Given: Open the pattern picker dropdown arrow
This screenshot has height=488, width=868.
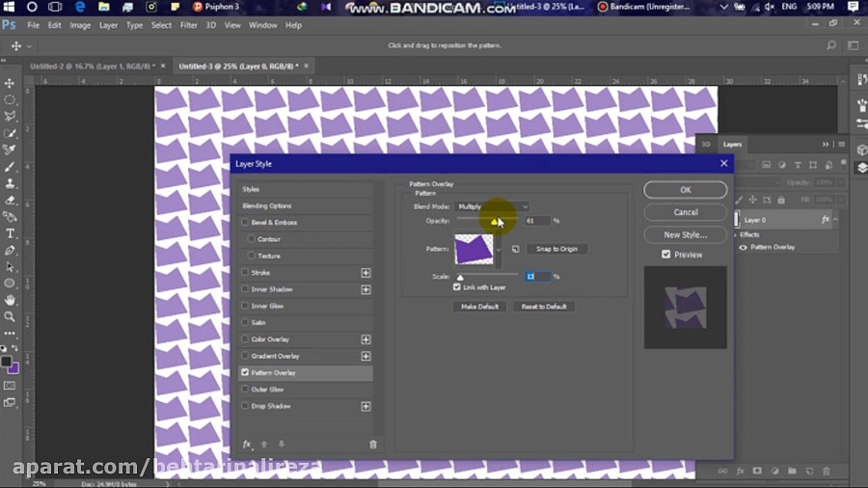Looking at the screenshot, I should pos(499,250).
